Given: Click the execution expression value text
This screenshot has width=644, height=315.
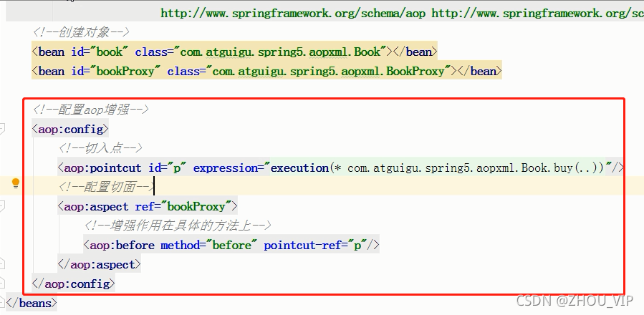Looking at the screenshot, I should (x=438, y=168).
